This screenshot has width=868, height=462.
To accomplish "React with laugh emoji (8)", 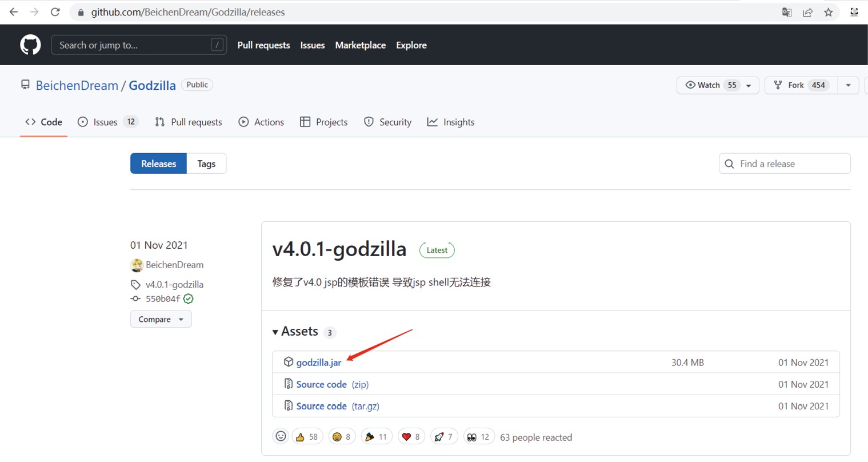I will click(x=342, y=436).
